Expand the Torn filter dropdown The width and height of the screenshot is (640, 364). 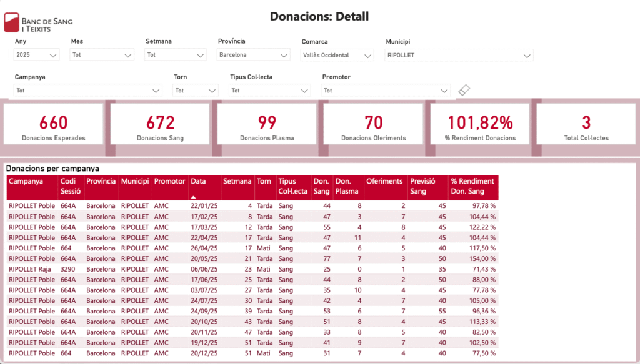(x=196, y=91)
